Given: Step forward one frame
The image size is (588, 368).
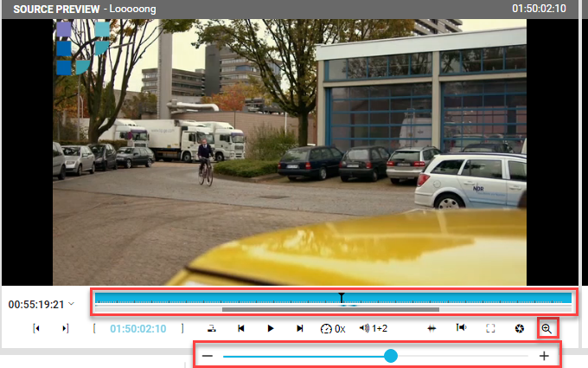Looking at the screenshot, I should point(300,329).
